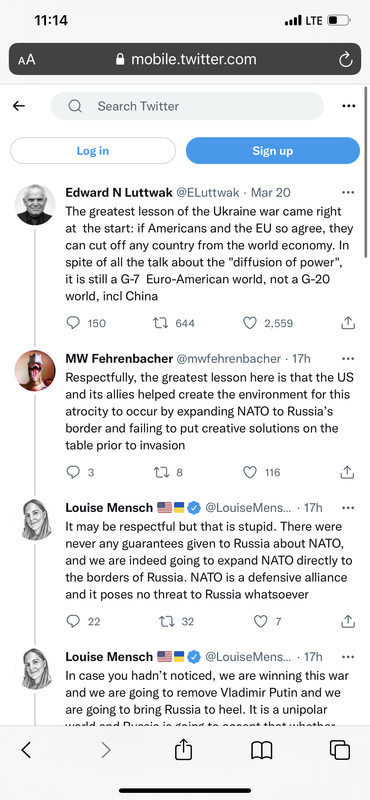The image size is (370, 800).
Task: Toggle retweet on MW Fehrenbacher's tweet
Action: pyautogui.click(x=161, y=472)
